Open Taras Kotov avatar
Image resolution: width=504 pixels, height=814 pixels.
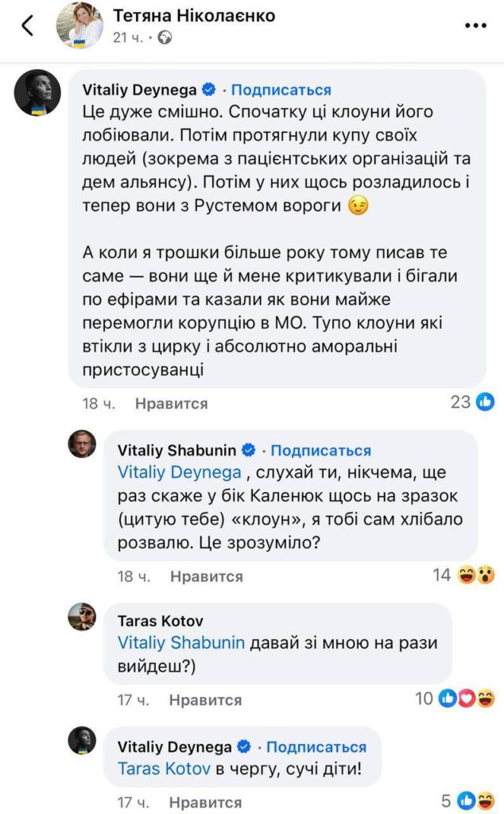81,616
